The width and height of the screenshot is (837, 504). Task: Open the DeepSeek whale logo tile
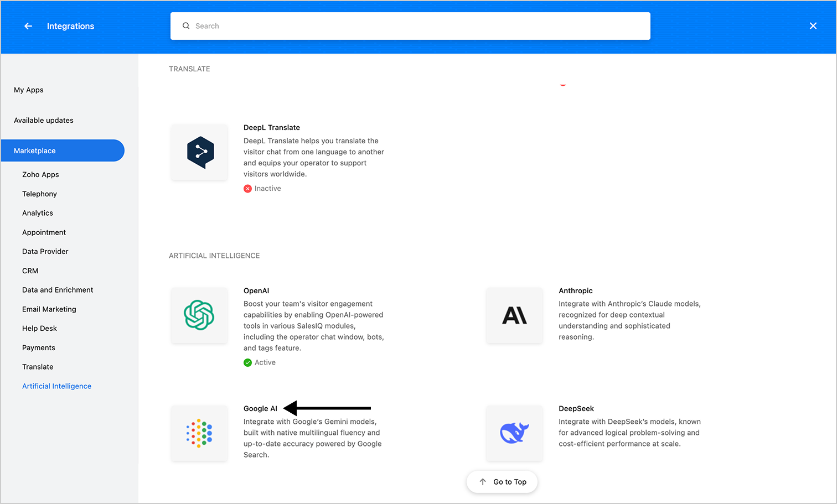(x=514, y=433)
